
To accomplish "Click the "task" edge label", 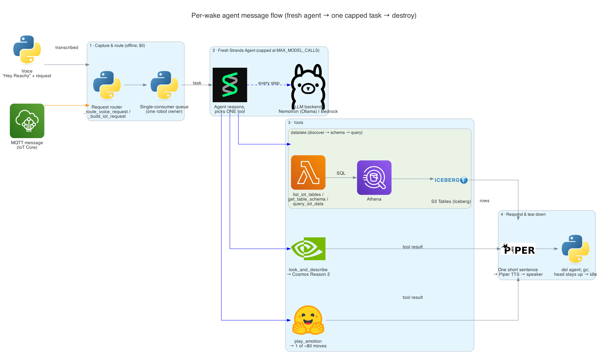I will [197, 83].
